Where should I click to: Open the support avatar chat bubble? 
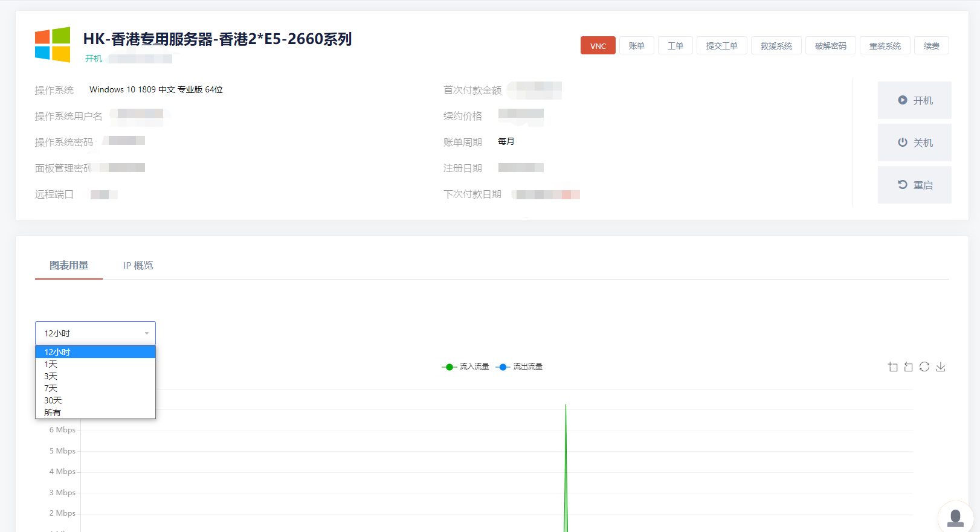point(955,518)
